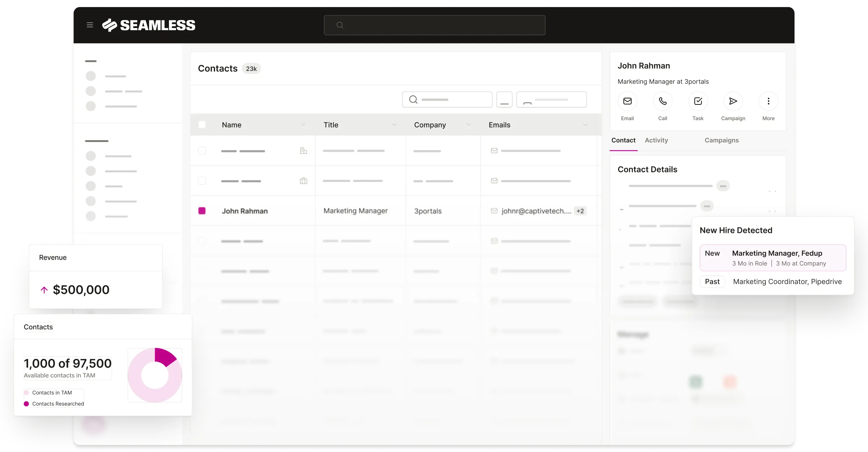Toggle the select-all checkbox in the table header
Image resolution: width=868 pixels, height=452 pixels.
(x=202, y=124)
